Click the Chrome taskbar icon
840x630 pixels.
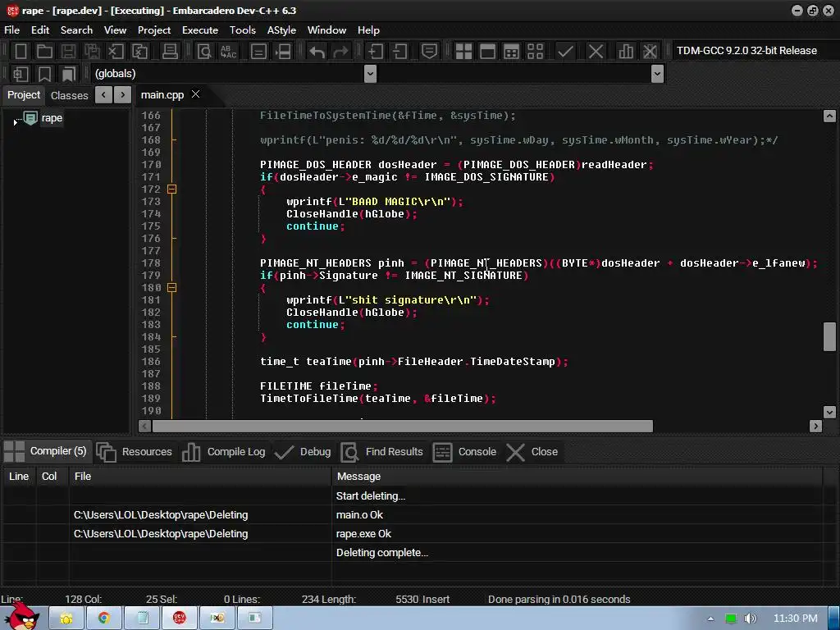(x=104, y=619)
